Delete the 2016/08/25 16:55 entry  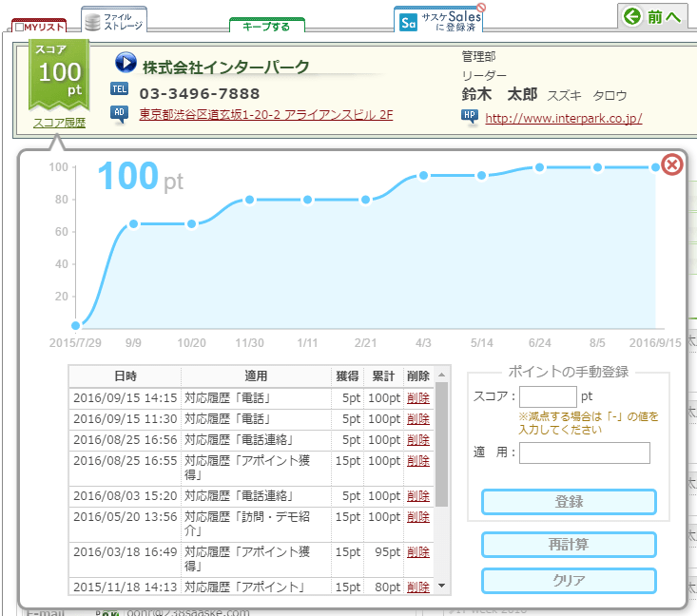[418, 461]
